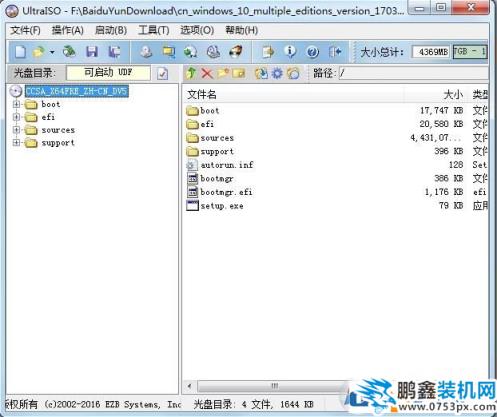Open the 工具(T) menu

point(154,30)
